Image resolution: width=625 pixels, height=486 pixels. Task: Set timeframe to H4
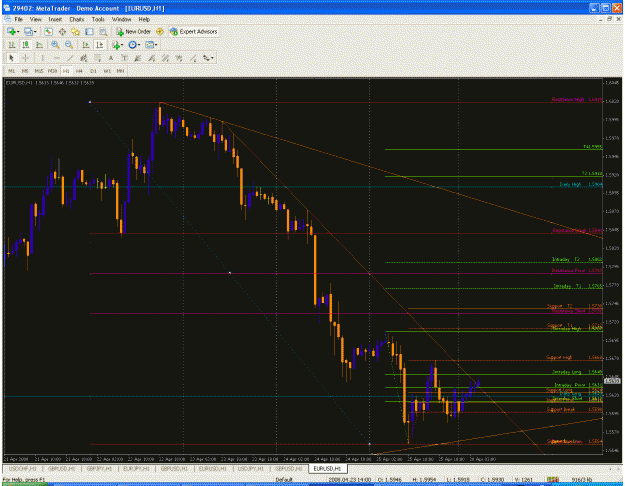79,71
